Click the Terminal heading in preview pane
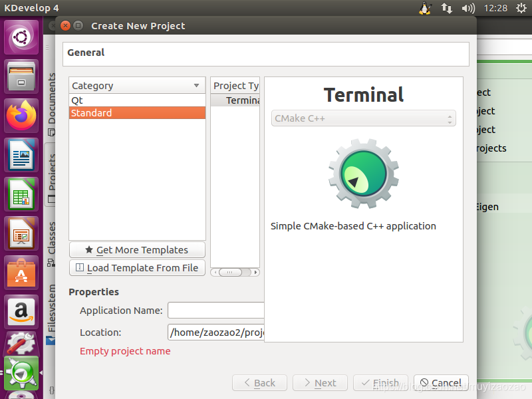The image size is (532, 399). (364, 94)
